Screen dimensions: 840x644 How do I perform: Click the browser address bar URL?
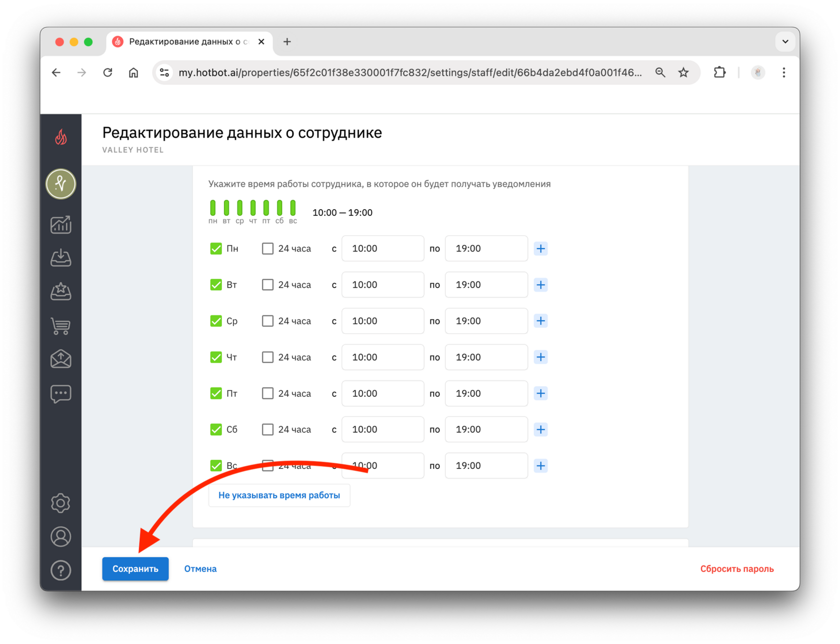tap(410, 73)
